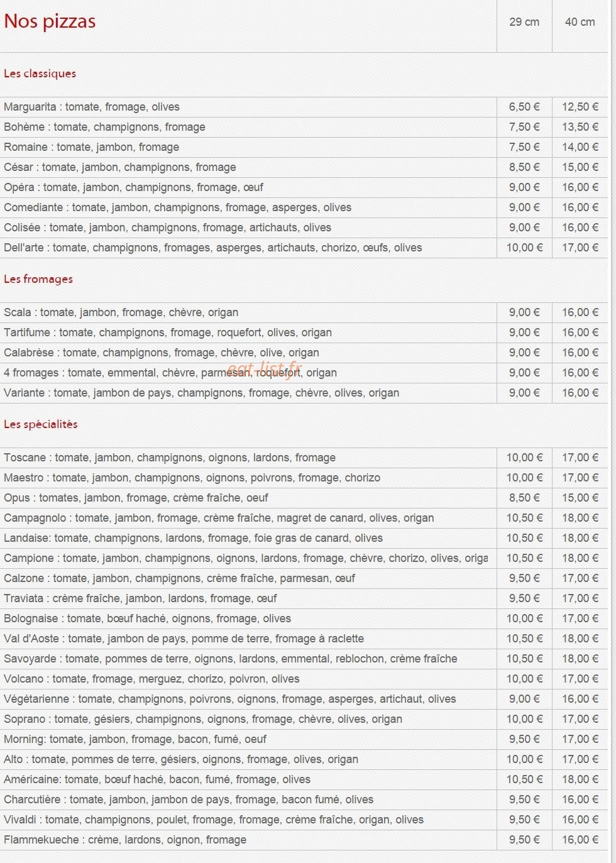Image resolution: width=616 pixels, height=863 pixels.
Task: Select the "Les classiques" section title
Action: tap(40, 74)
